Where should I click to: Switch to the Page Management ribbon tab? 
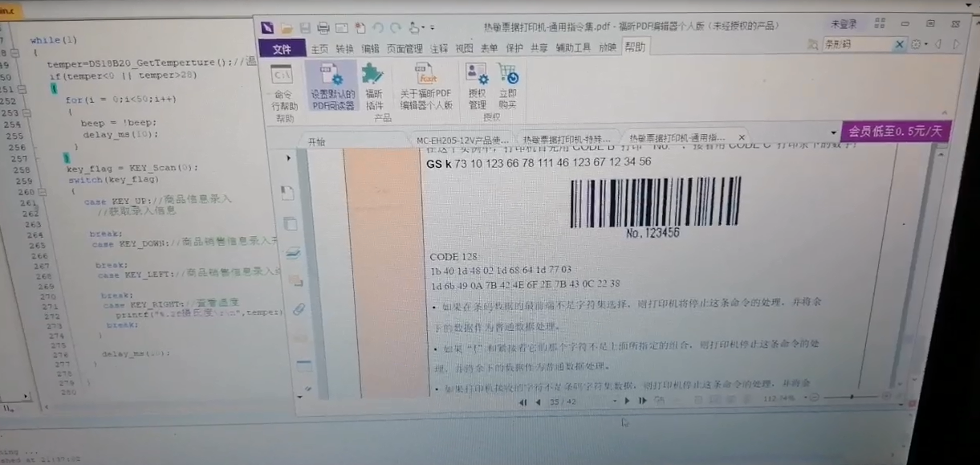(405, 48)
